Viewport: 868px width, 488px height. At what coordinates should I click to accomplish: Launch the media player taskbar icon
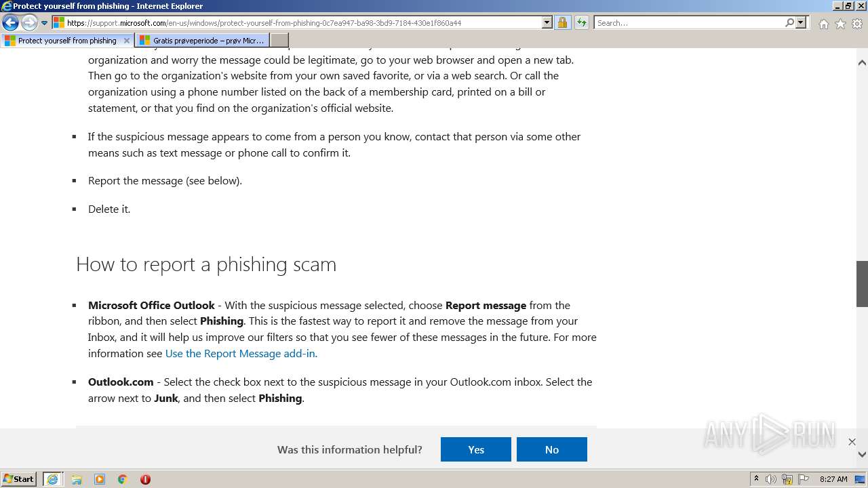pyautogui.click(x=100, y=479)
